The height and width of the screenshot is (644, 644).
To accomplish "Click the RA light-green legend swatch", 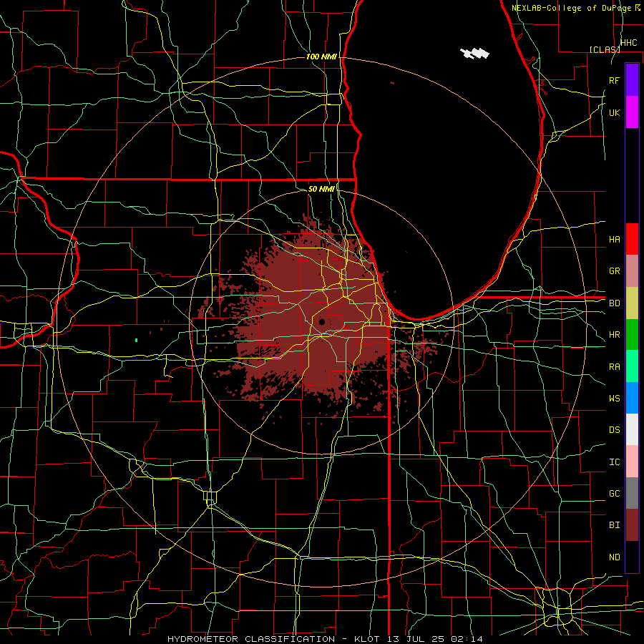I will click(x=632, y=366).
